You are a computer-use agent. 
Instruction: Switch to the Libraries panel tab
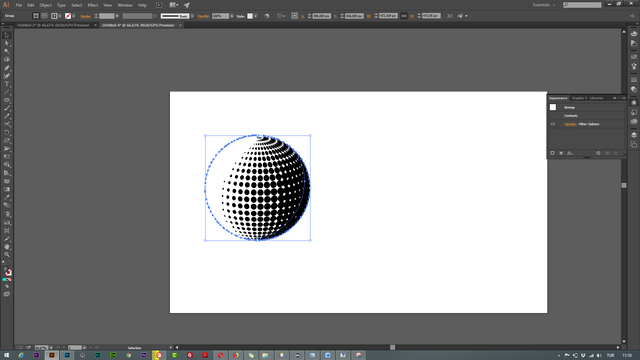tap(596, 98)
